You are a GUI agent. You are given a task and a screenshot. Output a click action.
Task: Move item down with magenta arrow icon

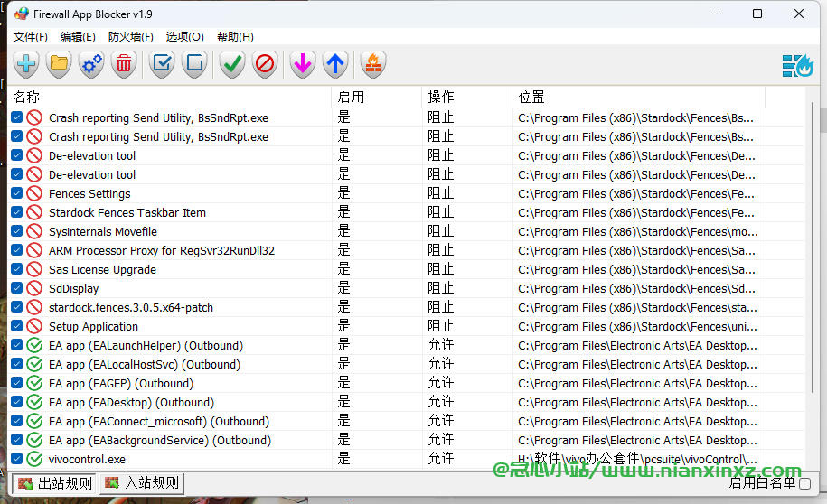coord(303,64)
